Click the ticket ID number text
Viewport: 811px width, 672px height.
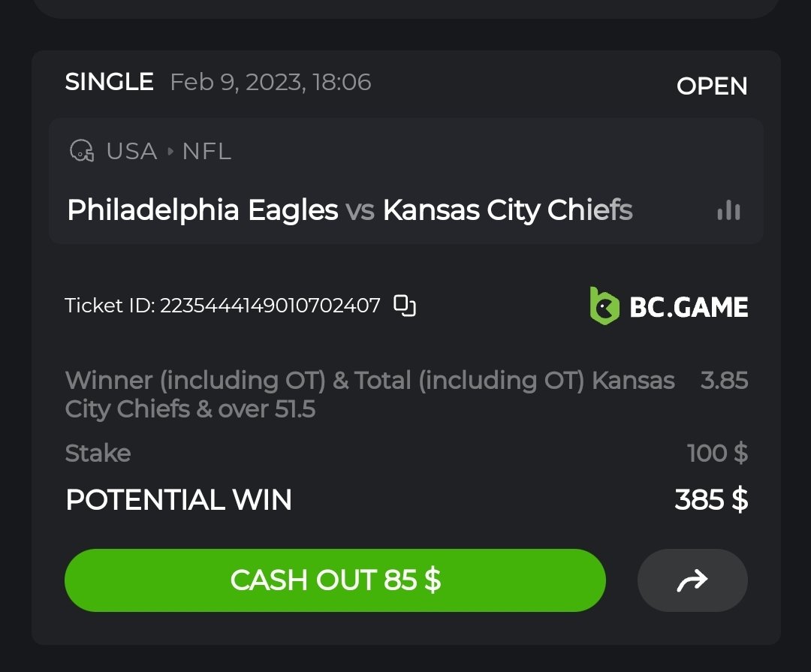tap(270, 306)
